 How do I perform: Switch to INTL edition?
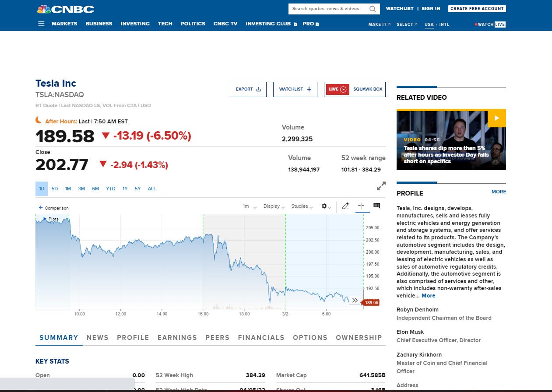(x=444, y=24)
